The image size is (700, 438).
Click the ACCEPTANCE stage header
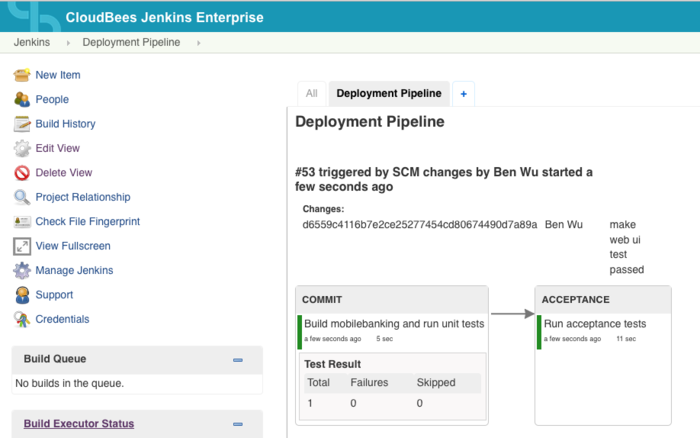click(x=603, y=300)
